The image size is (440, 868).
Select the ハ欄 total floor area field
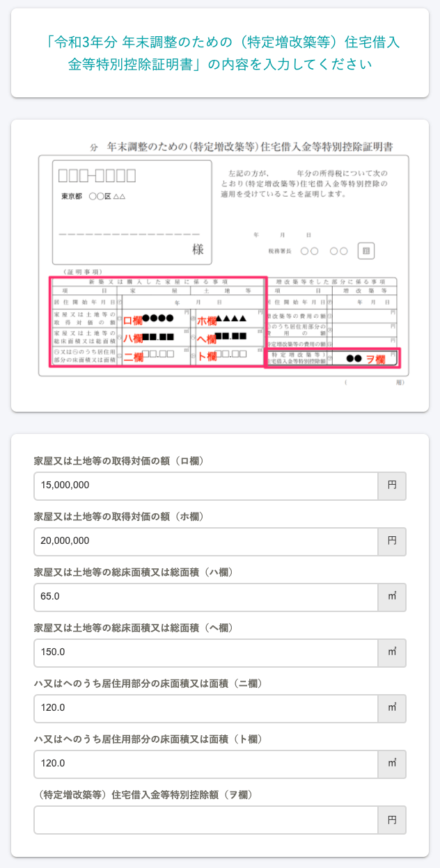(205, 597)
